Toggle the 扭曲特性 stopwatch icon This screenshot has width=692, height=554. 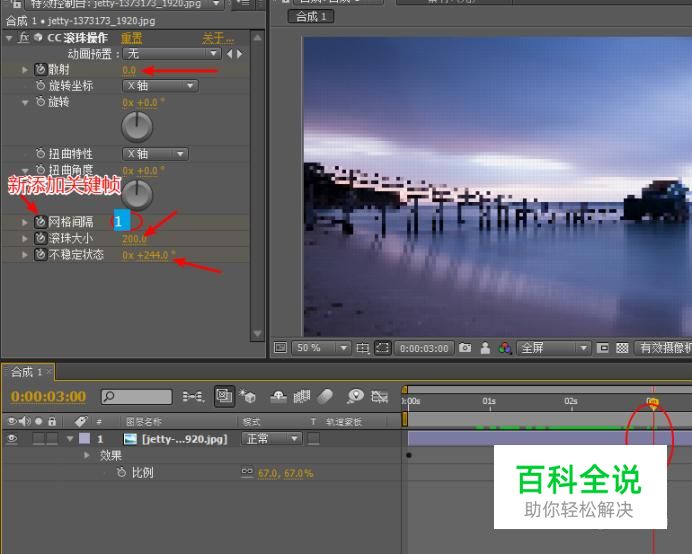point(41,153)
